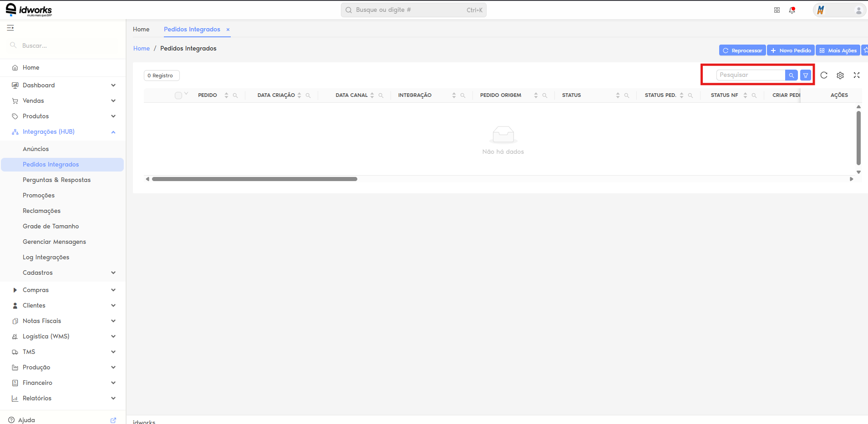Switch to the Home tab
The height and width of the screenshot is (424, 868).
coord(141,29)
